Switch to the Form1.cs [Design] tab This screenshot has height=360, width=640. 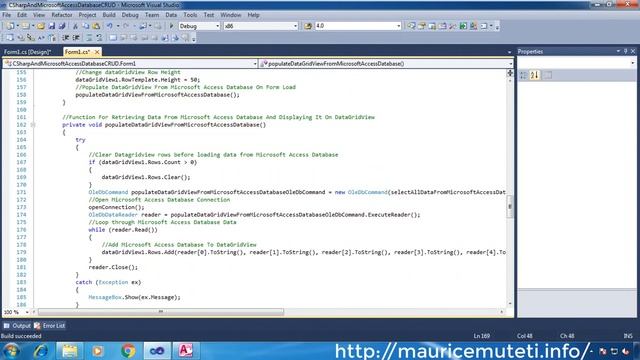coord(27,52)
